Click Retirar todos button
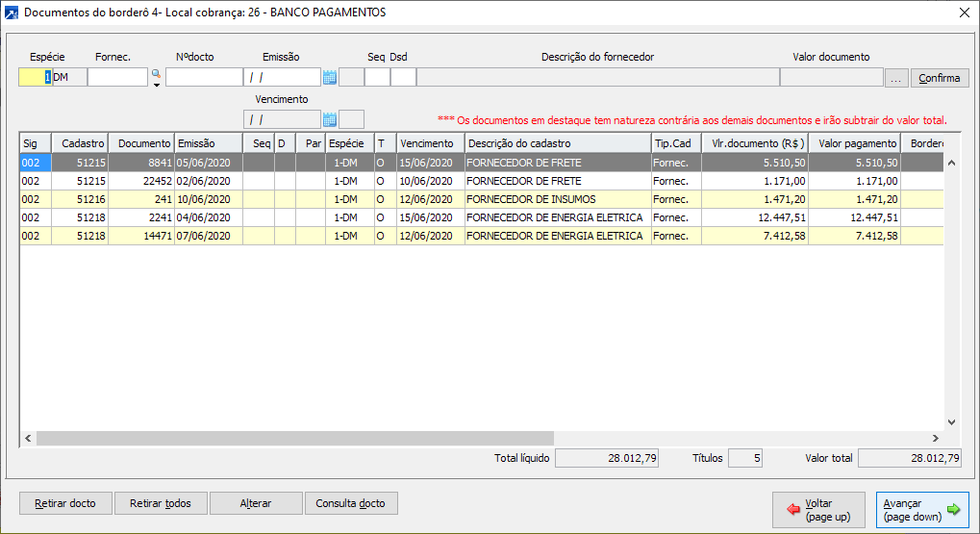Screen dimensions: 980x534 pos(161,503)
